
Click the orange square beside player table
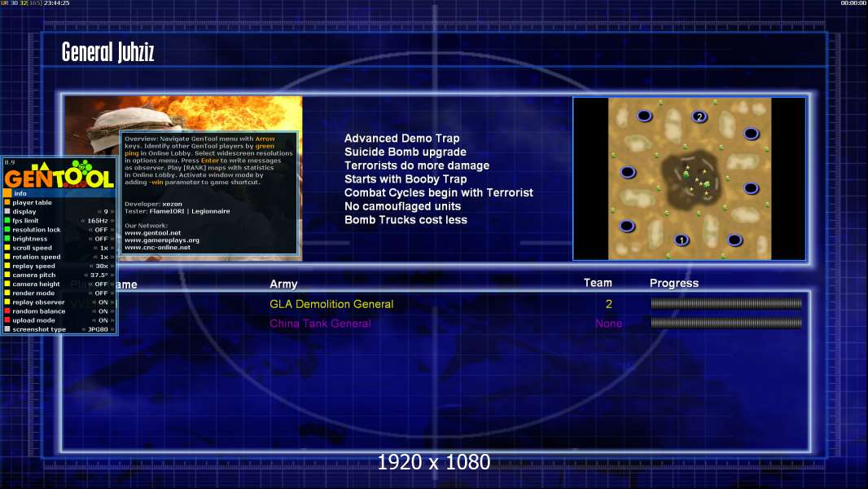[7, 202]
